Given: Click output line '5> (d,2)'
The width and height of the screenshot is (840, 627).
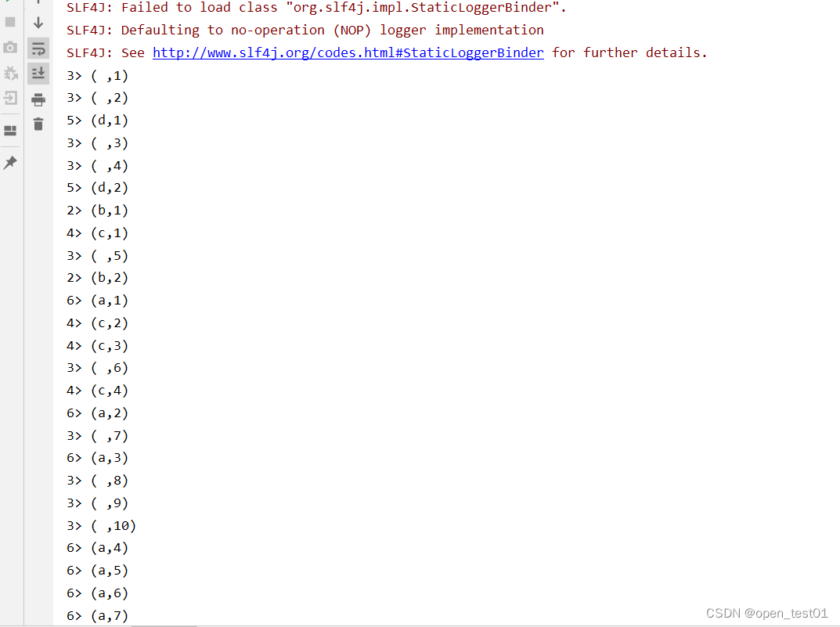Looking at the screenshot, I should point(98,188).
